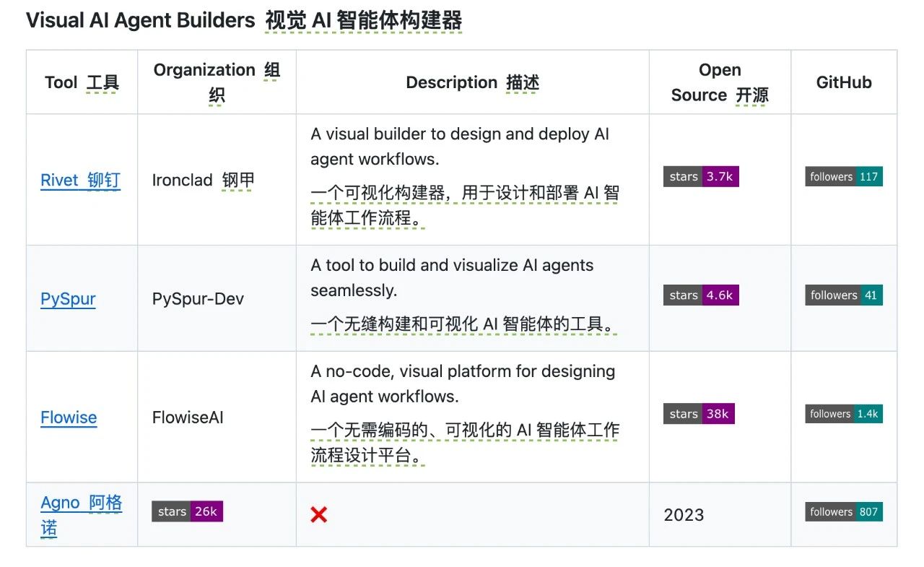Open the Flowise tool link
Screen dimensions: 924x567
coord(69,417)
